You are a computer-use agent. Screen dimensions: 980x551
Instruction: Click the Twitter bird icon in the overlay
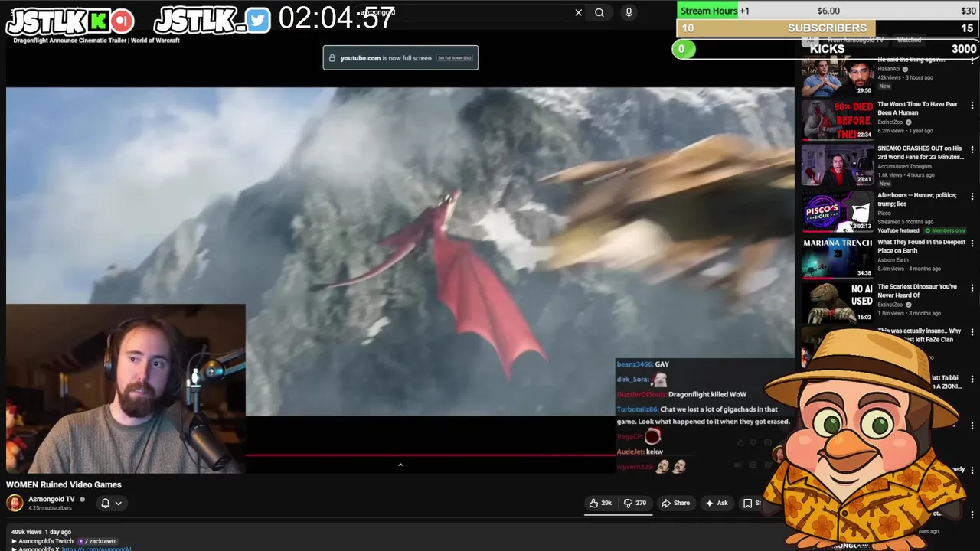point(258,21)
